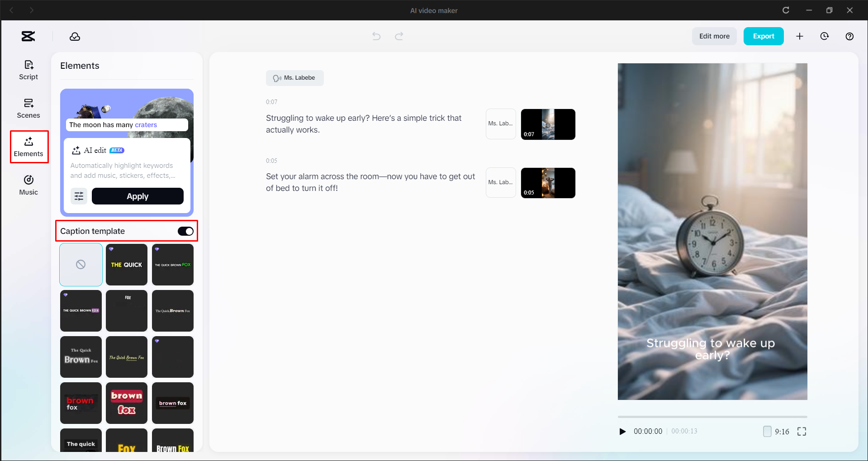
Task: Open Edit more options
Action: tap(714, 36)
